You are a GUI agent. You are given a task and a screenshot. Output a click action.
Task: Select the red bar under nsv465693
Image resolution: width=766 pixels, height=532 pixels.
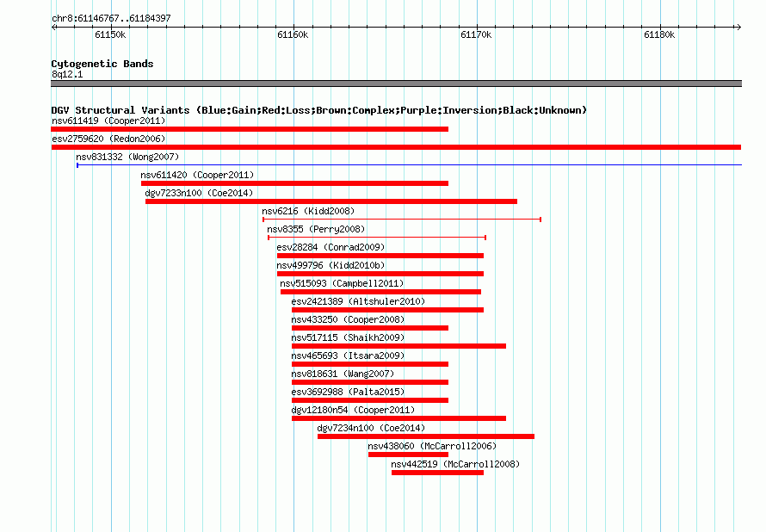pos(370,364)
